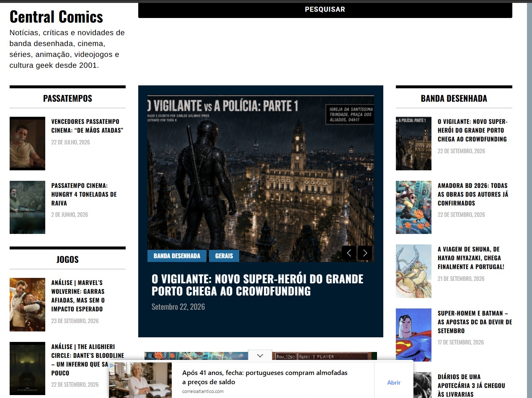Click the A Viagem de Shuna thumbnail
The image size is (532, 398).
click(413, 271)
